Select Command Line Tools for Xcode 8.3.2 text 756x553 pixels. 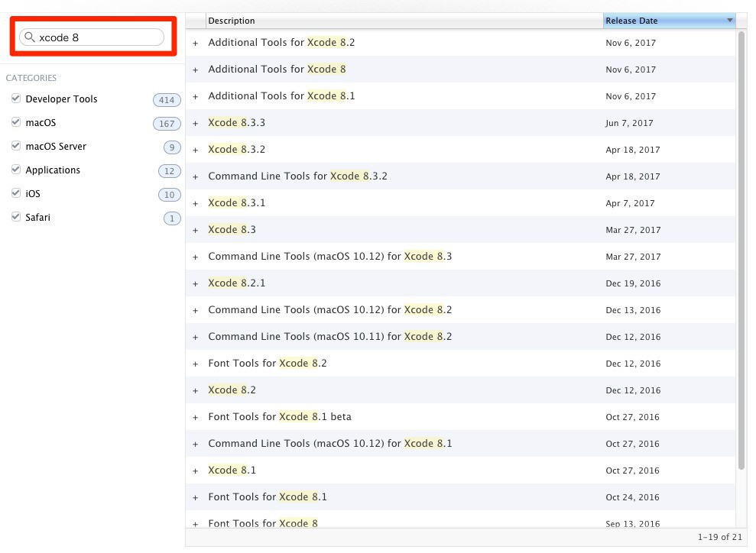coord(298,176)
